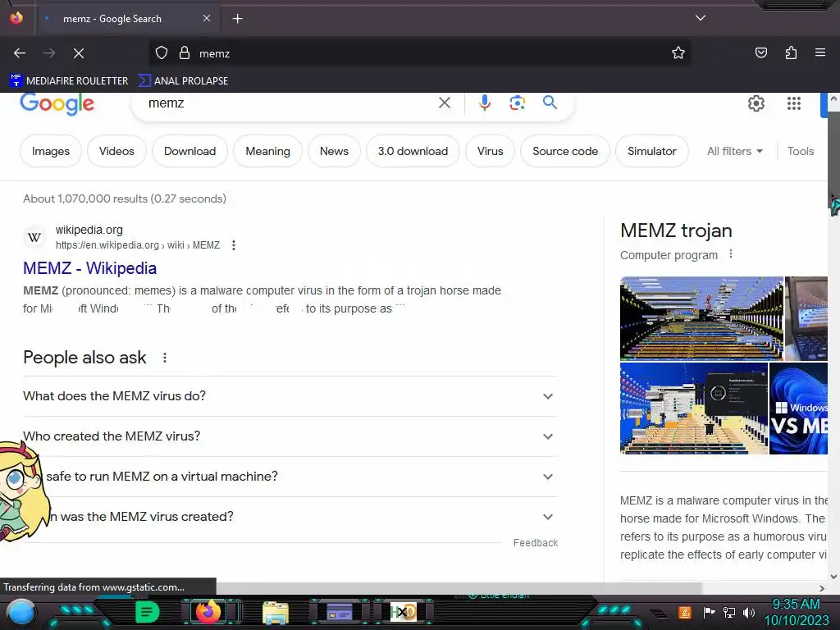Click the Feedback link

click(x=535, y=543)
